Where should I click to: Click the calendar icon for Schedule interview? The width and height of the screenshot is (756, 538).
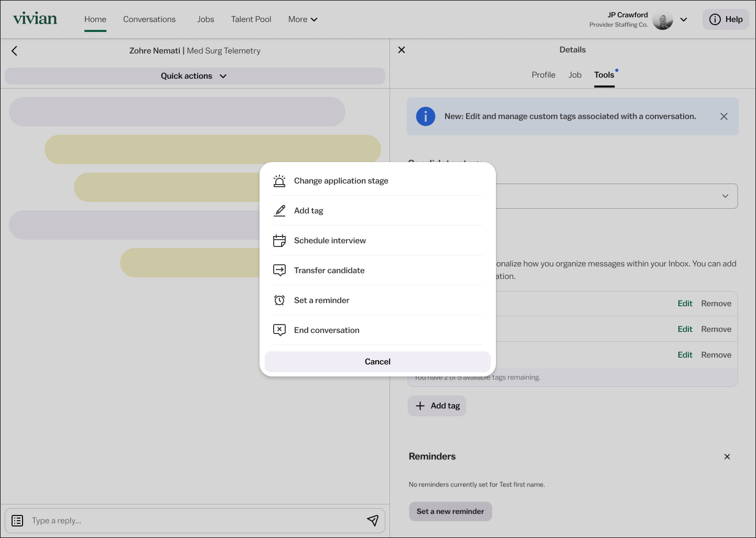coord(279,241)
